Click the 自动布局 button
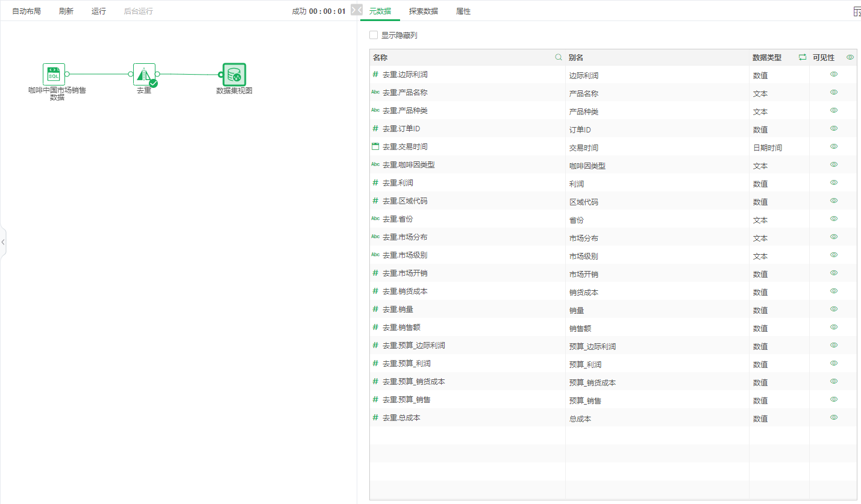 (x=27, y=11)
